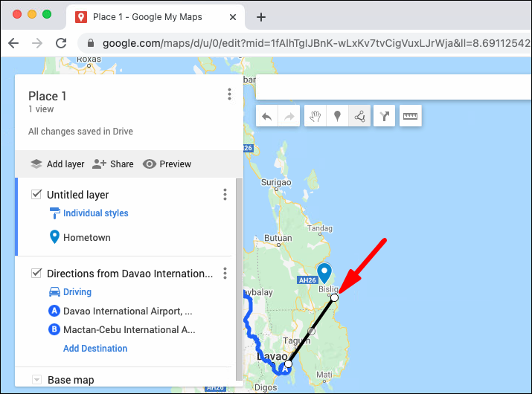Uncheck the Untitled layer checkbox
Image resolution: width=532 pixels, height=394 pixels.
pos(36,194)
